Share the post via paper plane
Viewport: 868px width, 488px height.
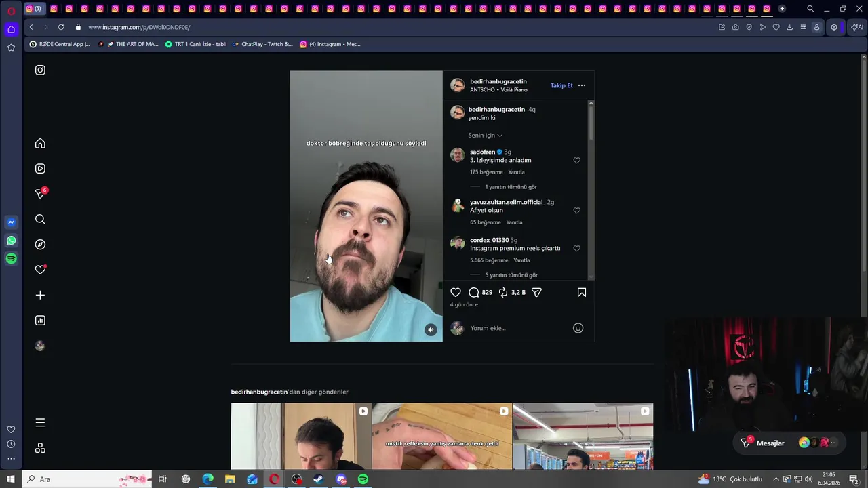[x=536, y=292]
